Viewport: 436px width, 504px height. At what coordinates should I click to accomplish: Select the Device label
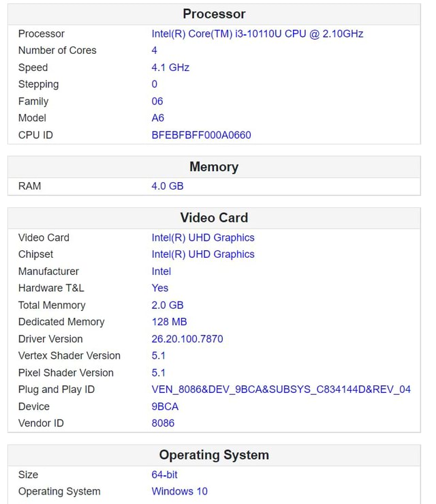tap(33, 406)
